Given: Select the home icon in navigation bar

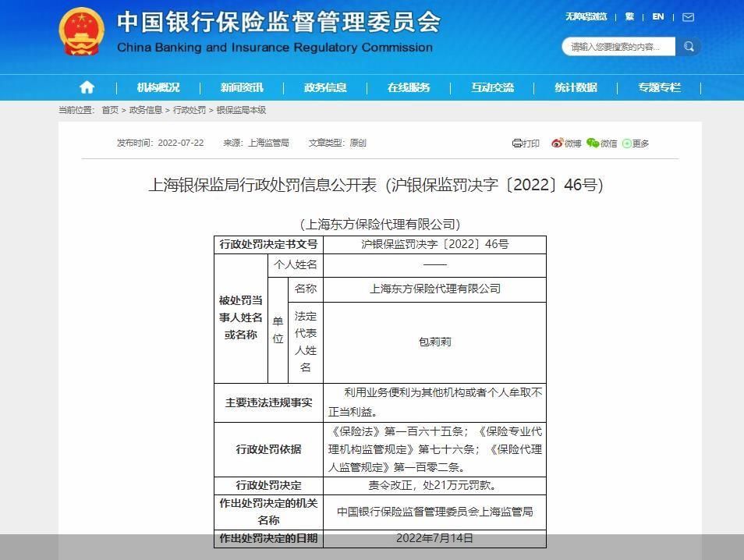Looking at the screenshot, I should click(x=87, y=87).
